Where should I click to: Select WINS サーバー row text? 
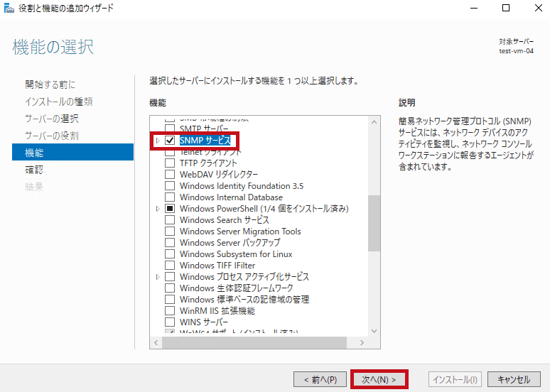[204, 322]
